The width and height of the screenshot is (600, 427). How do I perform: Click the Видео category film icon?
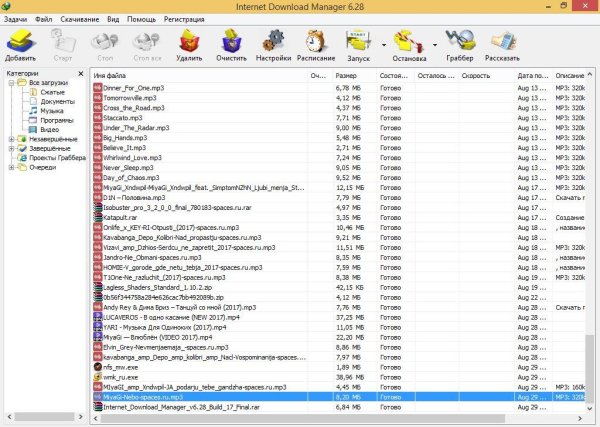34,129
